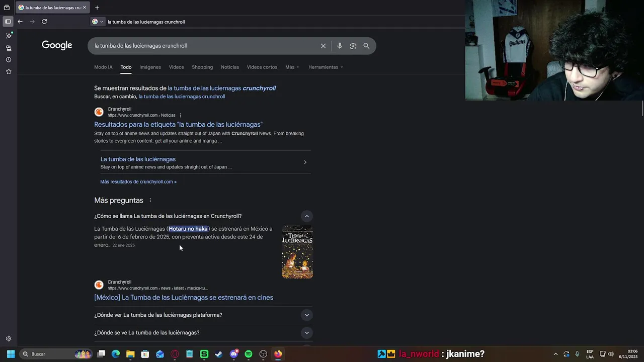Open the Tumba de las Luciérnagas poster thumbnail
This screenshot has height=362, width=644.
coord(297,252)
